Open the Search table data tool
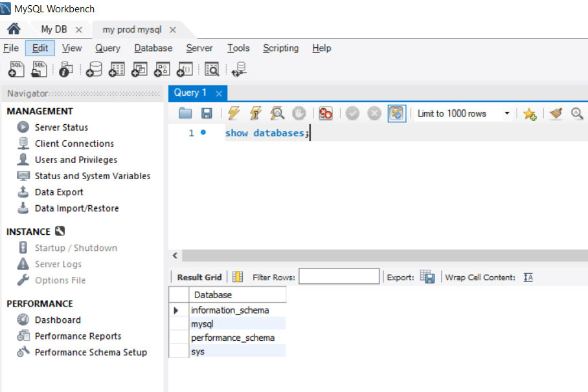This screenshot has height=392, width=588. [x=210, y=69]
